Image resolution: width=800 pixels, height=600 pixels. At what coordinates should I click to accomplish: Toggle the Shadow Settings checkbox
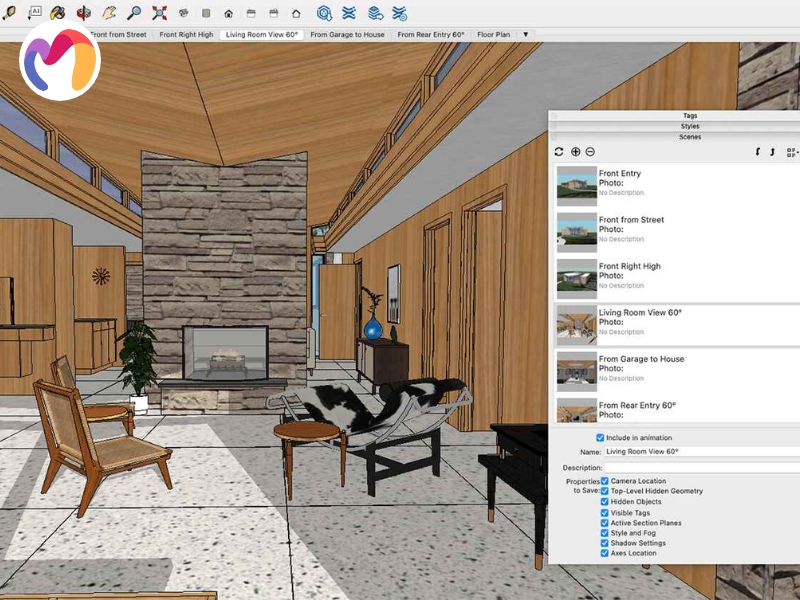coord(605,543)
